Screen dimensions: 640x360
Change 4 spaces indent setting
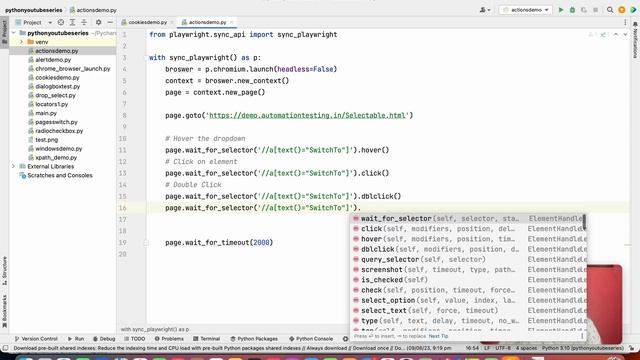point(526,348)
